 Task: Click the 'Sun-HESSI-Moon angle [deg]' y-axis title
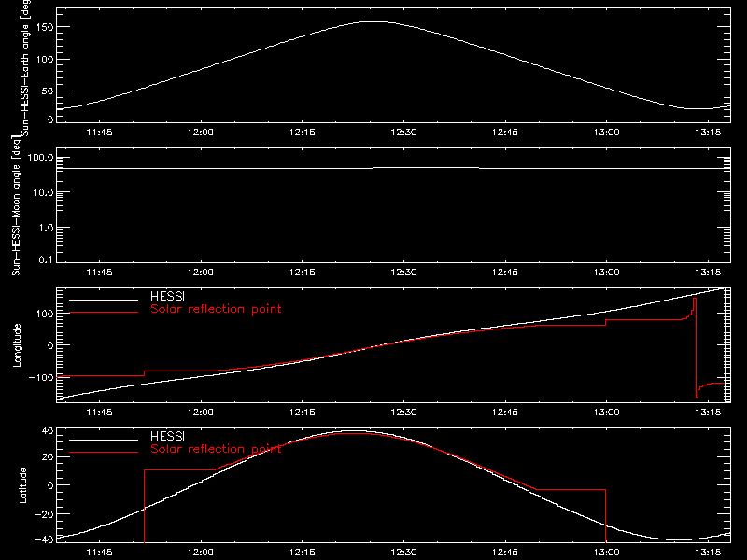click(x=16, y=205)
